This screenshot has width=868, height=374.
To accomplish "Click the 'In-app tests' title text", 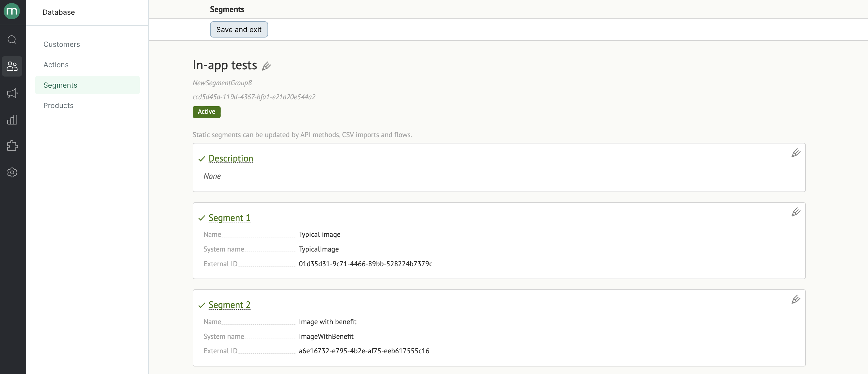I will pyautogui.click(x=225, y=65).
